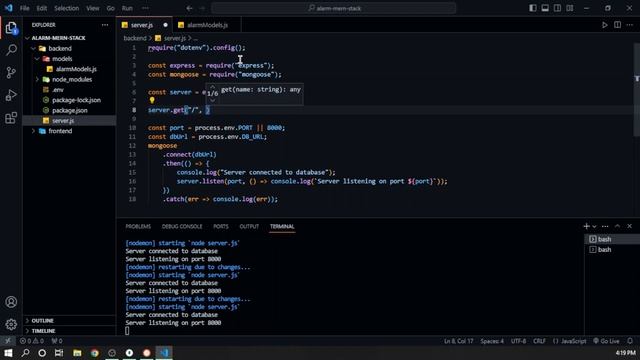Screen dimensions: 640x360
Task: Collapse the models folder
Action: pos(37,59)
